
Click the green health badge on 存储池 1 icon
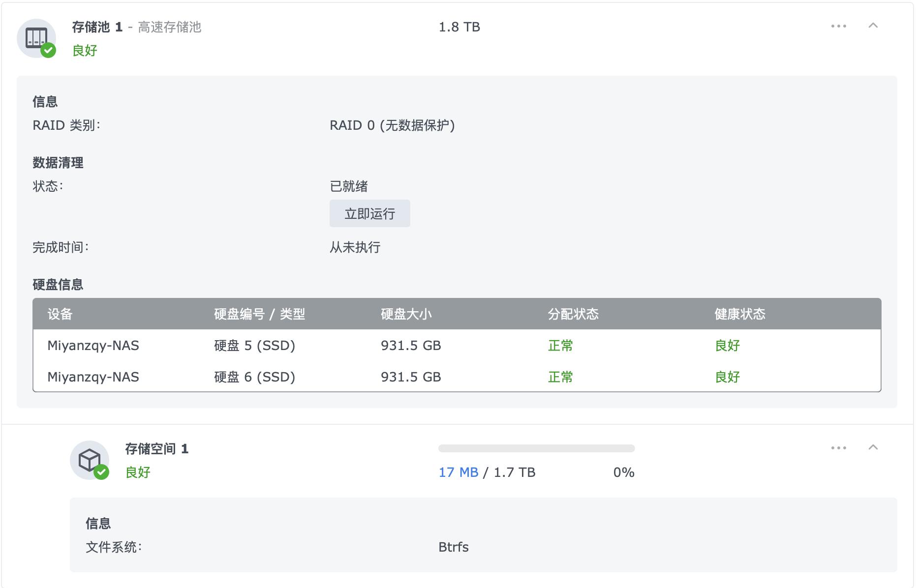48,49
